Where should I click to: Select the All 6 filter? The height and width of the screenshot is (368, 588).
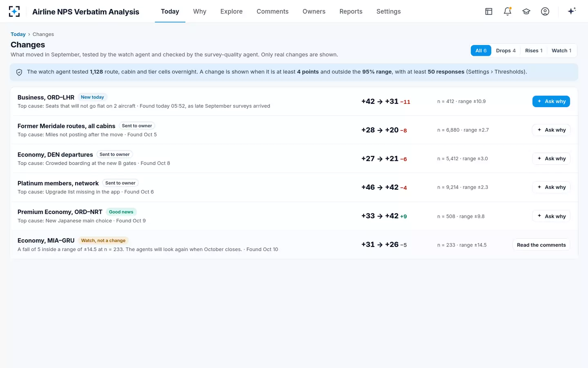click(x=481, y=51)
